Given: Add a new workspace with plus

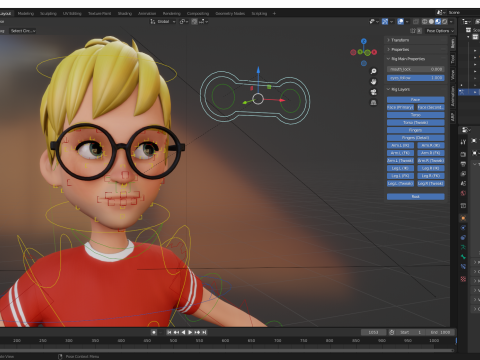Looking at the screenshot, I should pyautogui.click(x=274, y=13).
